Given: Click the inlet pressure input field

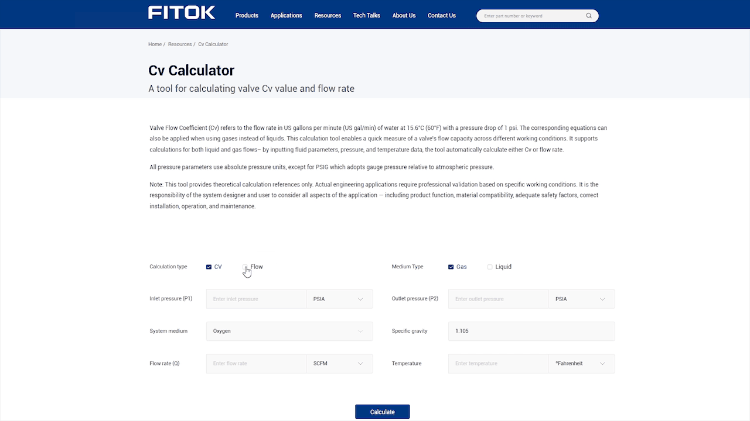Looking at the screenshot, I should [x=256, y=299].
